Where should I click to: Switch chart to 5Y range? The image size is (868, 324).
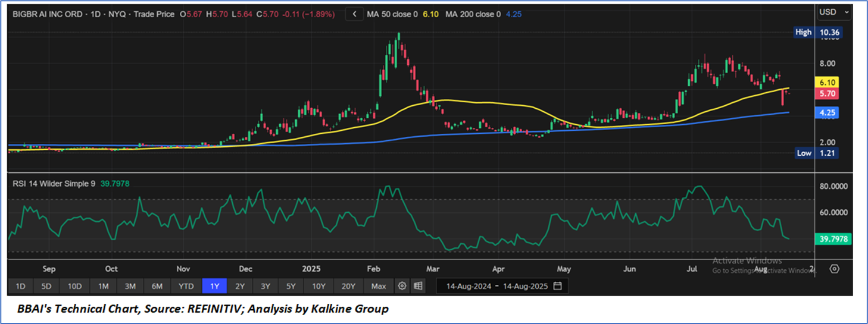coord(291,286)
